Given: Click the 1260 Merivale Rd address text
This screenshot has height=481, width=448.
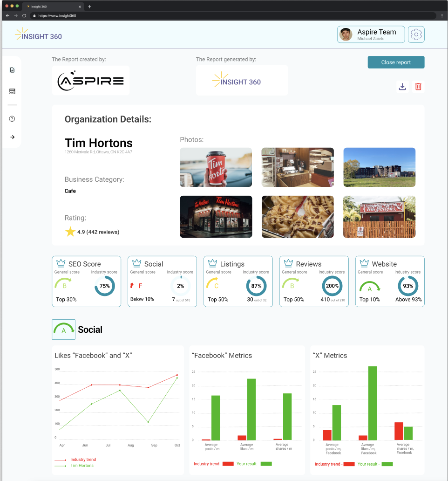Looking at the screenshot, I should pos(98,152).
